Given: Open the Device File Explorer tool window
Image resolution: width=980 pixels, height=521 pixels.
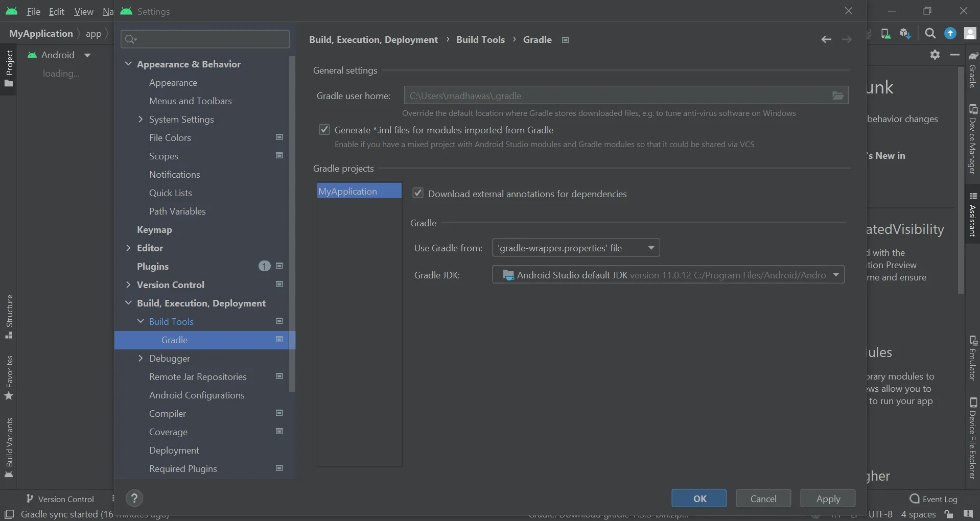Looking at the screenshot, I should point(973,438).
